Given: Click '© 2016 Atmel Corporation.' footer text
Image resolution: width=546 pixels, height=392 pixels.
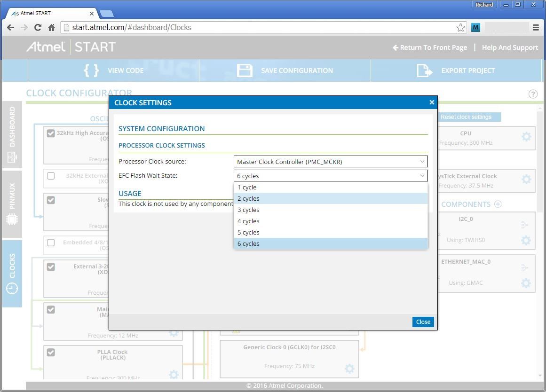Looking at the screenshot, I should (x=285, y=386).
